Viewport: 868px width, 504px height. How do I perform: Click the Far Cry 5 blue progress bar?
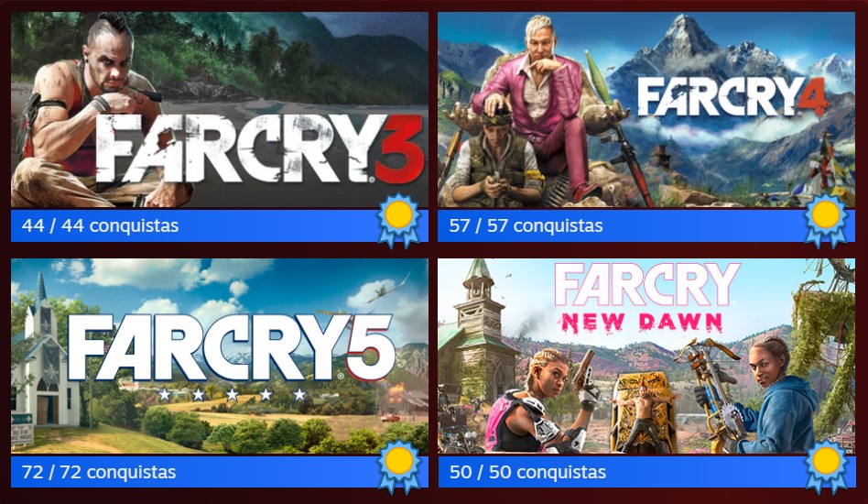point(220,472)
